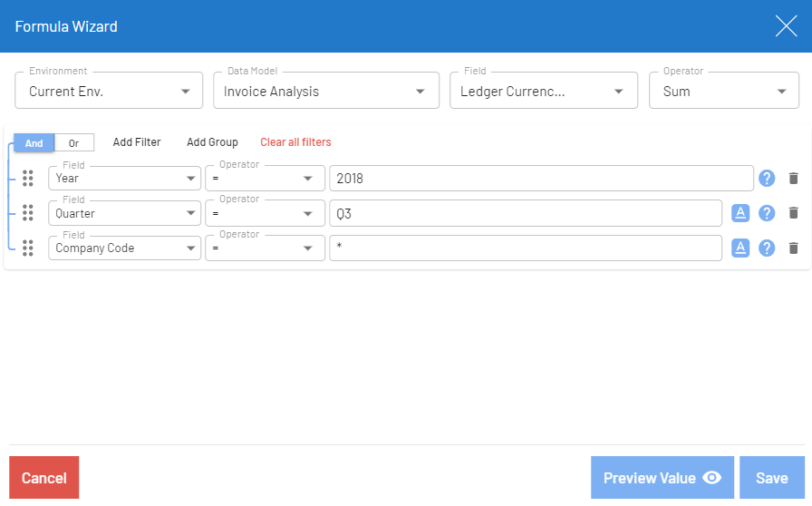This screenshot has height=506, width=812.
Task: Clear all filters
Action: 295,142
